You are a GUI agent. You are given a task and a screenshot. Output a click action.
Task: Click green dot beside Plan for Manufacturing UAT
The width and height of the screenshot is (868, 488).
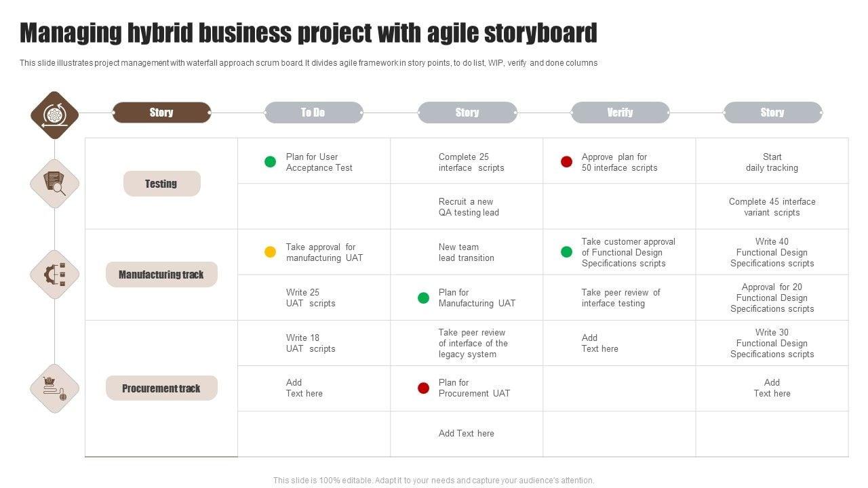423,298
